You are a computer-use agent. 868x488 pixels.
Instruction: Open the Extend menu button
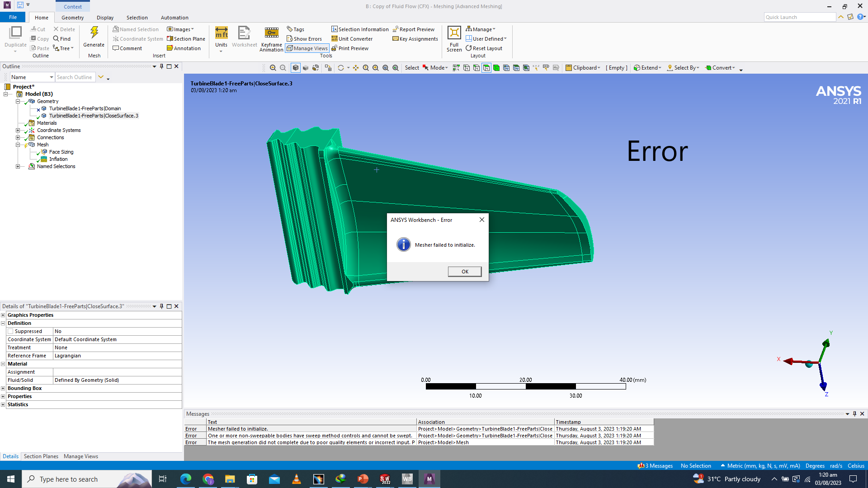coord(647,68)
